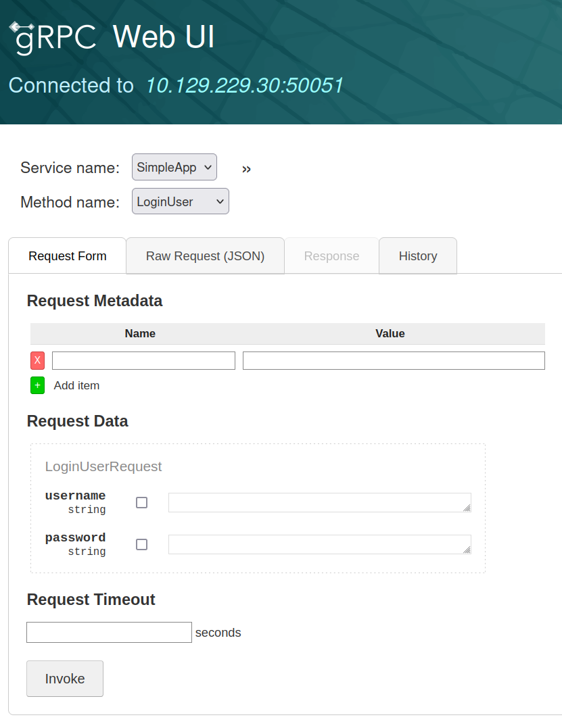The width and height of the screenshot is (562, 728).
Task: Remove metadata row with red X button
Action: (x=37, y=360)
